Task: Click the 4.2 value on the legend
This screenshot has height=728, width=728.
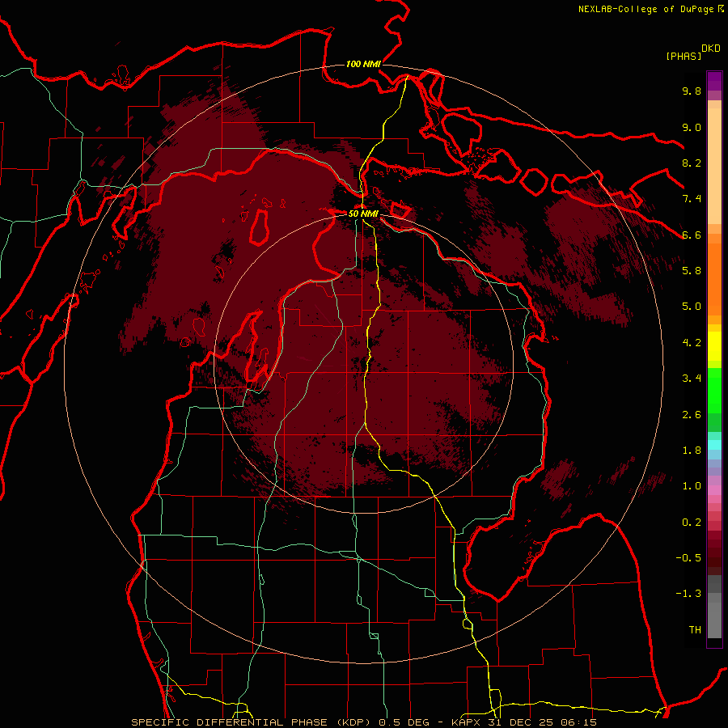Action: coord(692,343)
